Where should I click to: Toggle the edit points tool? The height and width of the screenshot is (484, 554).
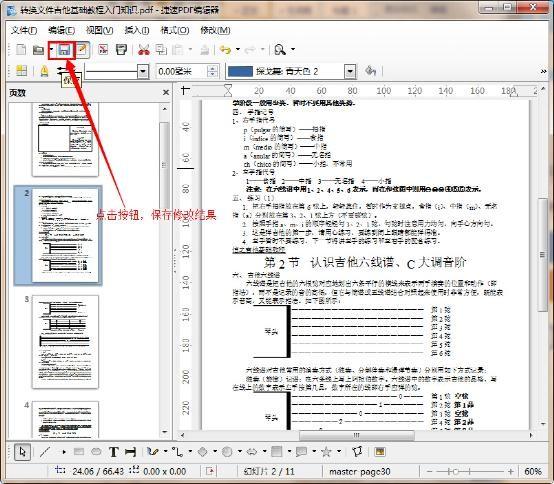(x=358, y=452)
